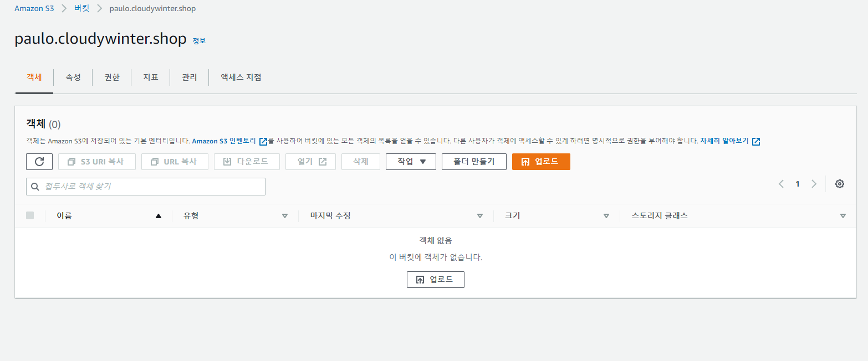Toggle the select-all objects checkbox
This screenshot has height=361, width=868.
pyautogui.click(x=30, y=215)
